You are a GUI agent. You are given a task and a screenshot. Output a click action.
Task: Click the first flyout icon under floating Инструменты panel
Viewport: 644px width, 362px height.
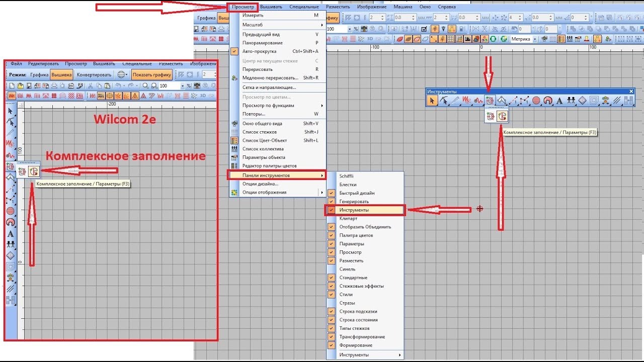pyautogui.click(x=490, y=116)
